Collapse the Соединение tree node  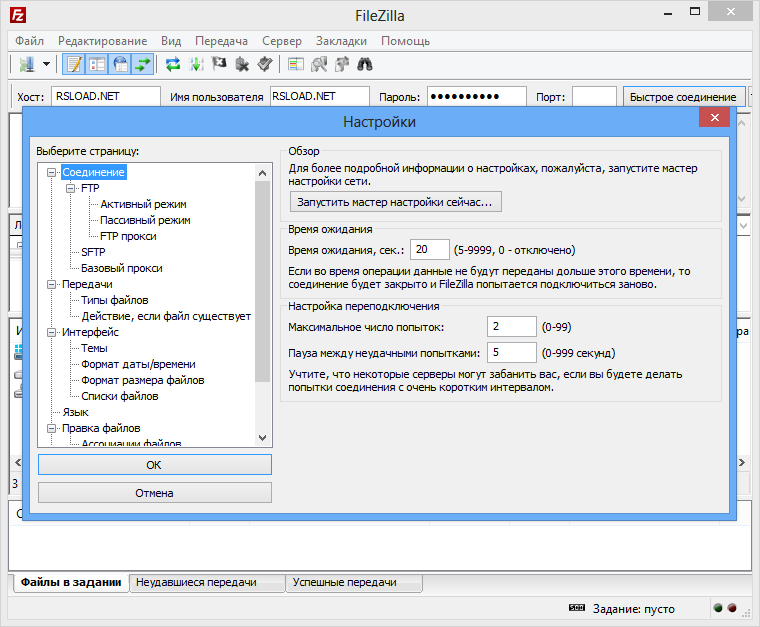(x=51, y=172)
